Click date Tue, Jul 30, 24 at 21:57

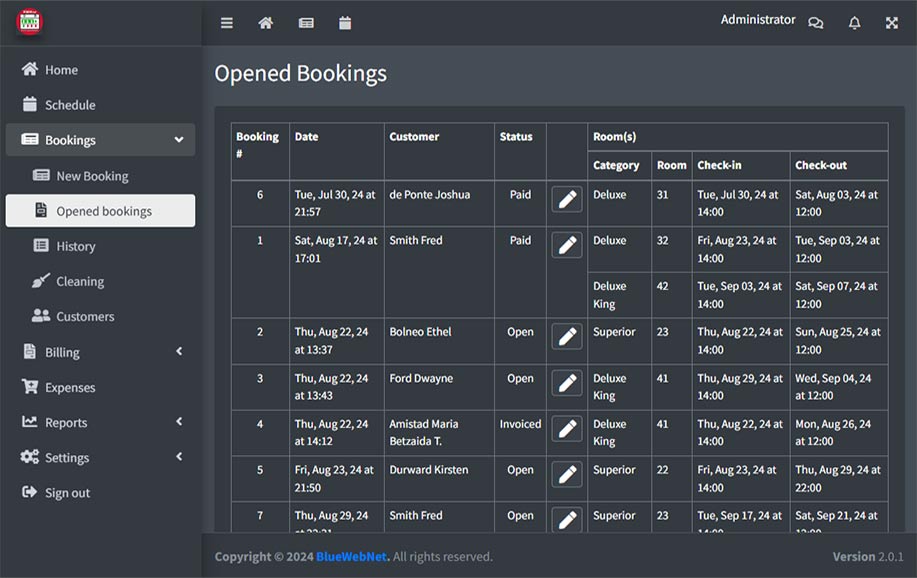[x=335, y=203]
